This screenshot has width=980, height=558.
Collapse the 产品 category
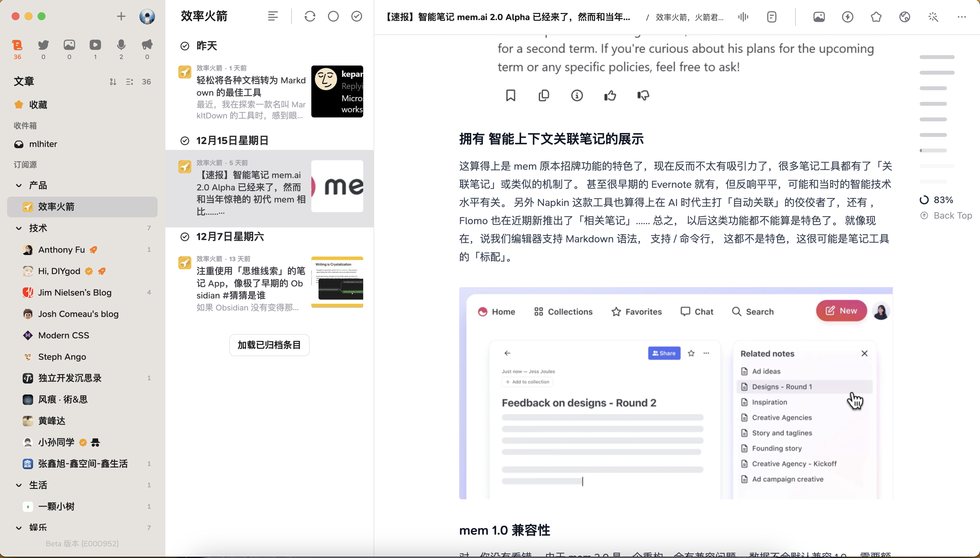[x=19, y=186]
